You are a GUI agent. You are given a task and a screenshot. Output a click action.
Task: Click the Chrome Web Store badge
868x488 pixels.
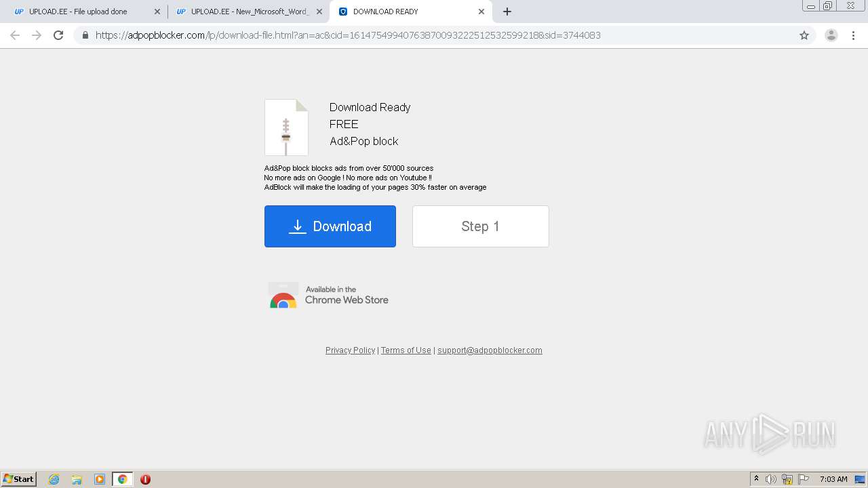(x=329, y=296)
